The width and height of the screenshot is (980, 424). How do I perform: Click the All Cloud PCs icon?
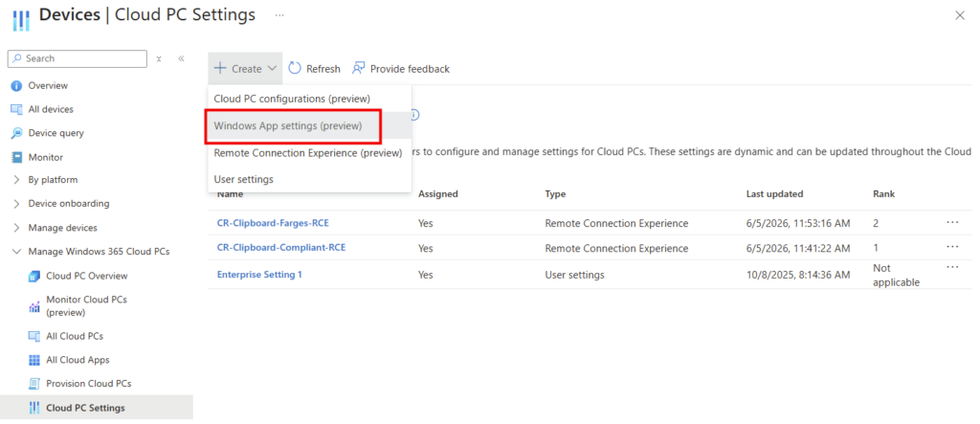coord(34,337)
